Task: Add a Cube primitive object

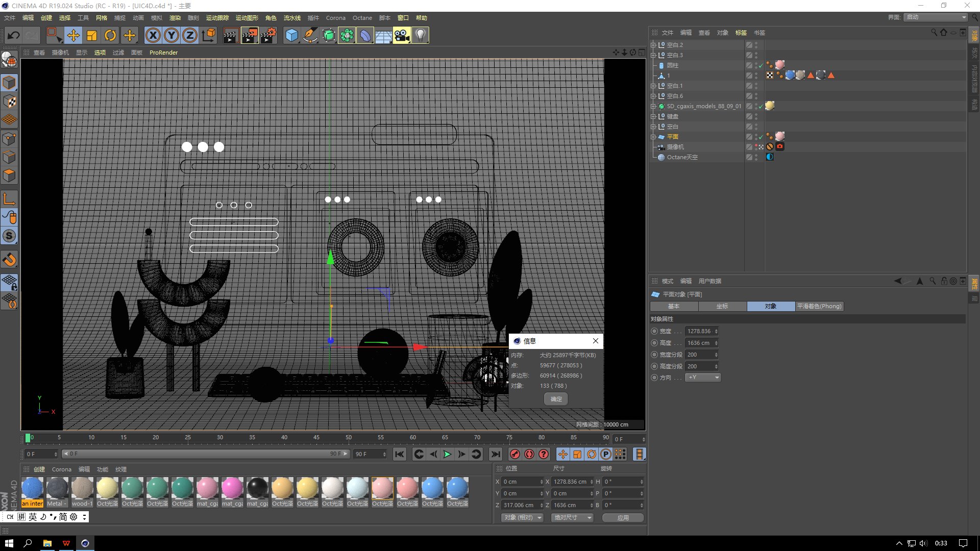Action: [x=291, y=35]
